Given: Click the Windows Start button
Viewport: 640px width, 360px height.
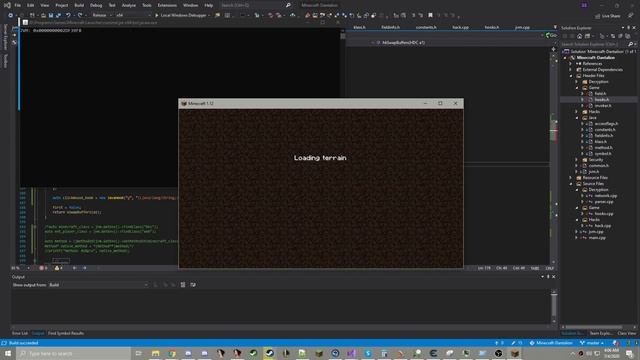Looking at the screenshot, I should 8,353.
